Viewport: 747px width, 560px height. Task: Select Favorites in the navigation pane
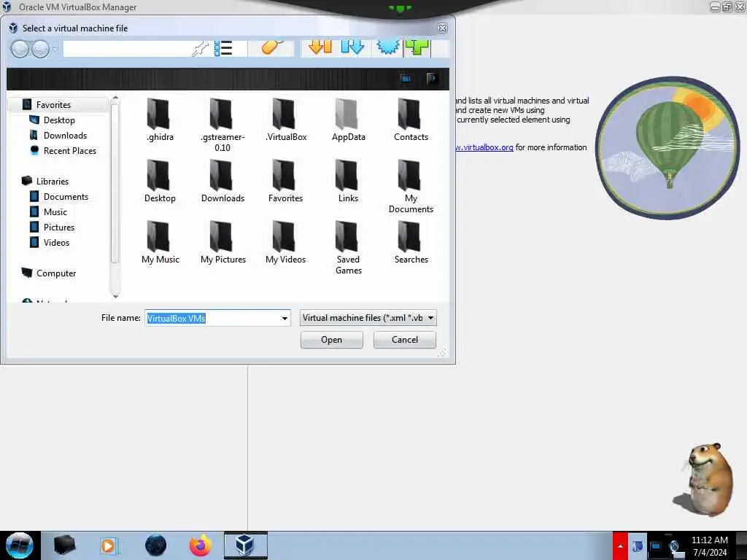(x=58, y=104)
